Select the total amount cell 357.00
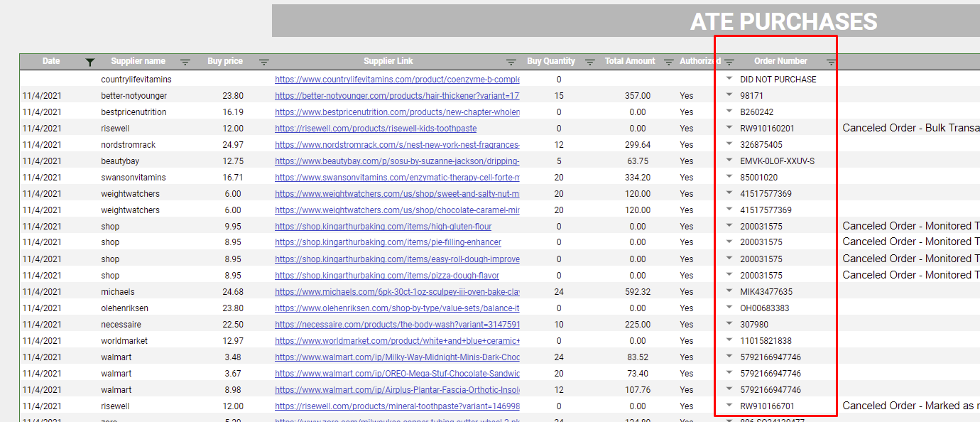This screenshot has width=980, height=422. point(638,96)
